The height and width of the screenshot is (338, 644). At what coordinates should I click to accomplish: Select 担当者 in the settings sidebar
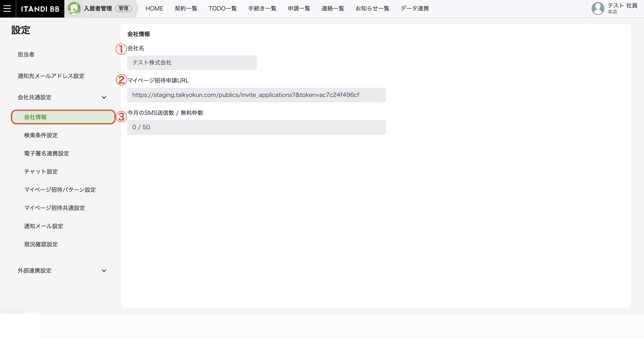(26, 55)
